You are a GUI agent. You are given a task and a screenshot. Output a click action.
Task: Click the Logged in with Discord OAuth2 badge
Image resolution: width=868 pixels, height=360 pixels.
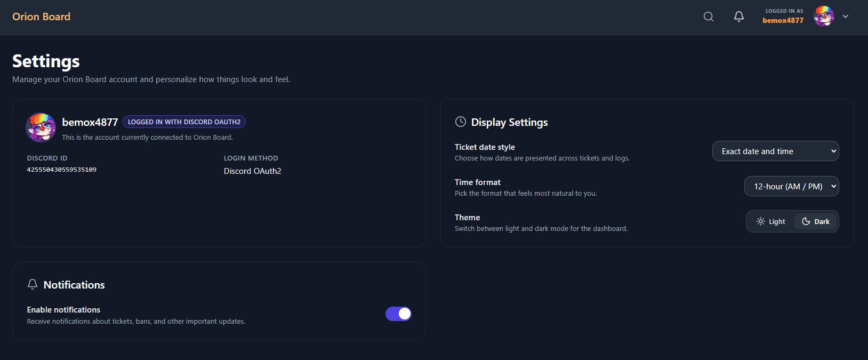coord(184,122)
